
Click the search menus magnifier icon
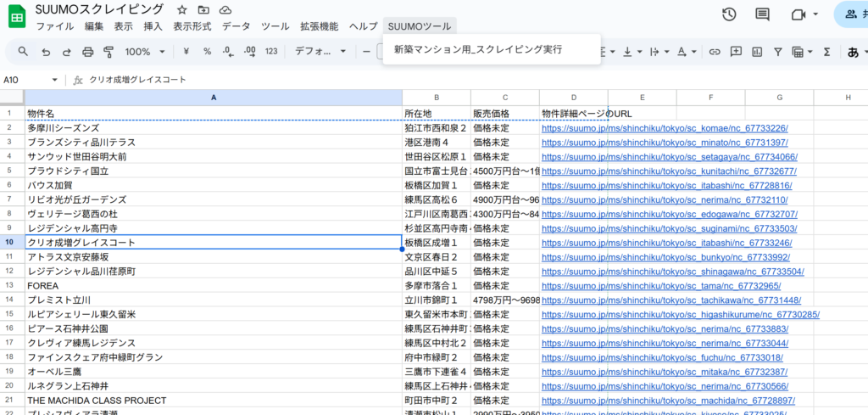point(23,52)
